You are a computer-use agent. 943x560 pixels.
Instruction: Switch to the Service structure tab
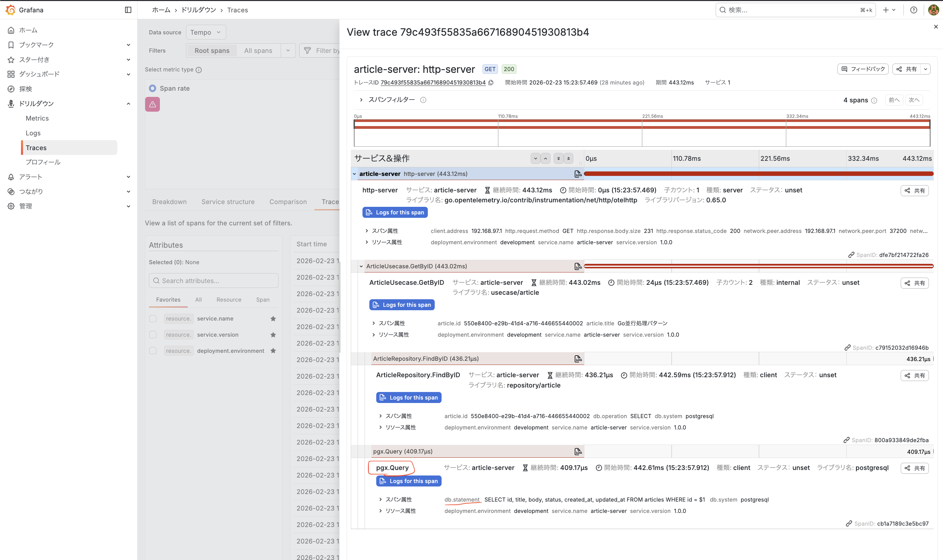228,202
